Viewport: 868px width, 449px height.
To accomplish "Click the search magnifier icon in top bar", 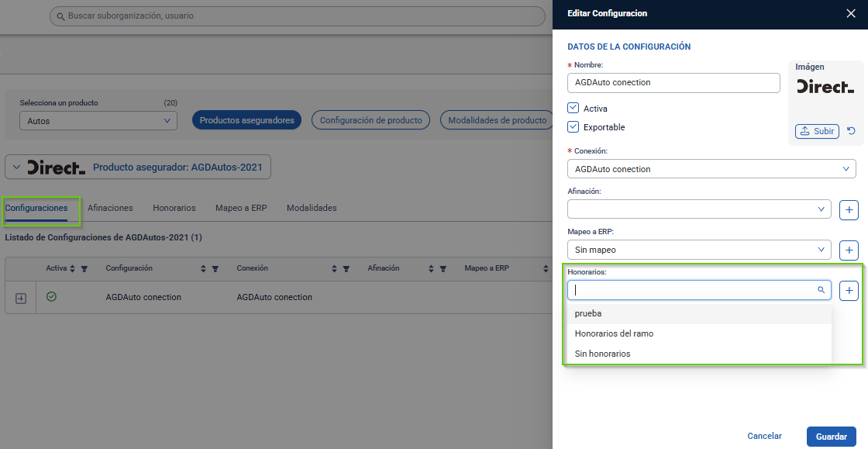I will (61, 16).
